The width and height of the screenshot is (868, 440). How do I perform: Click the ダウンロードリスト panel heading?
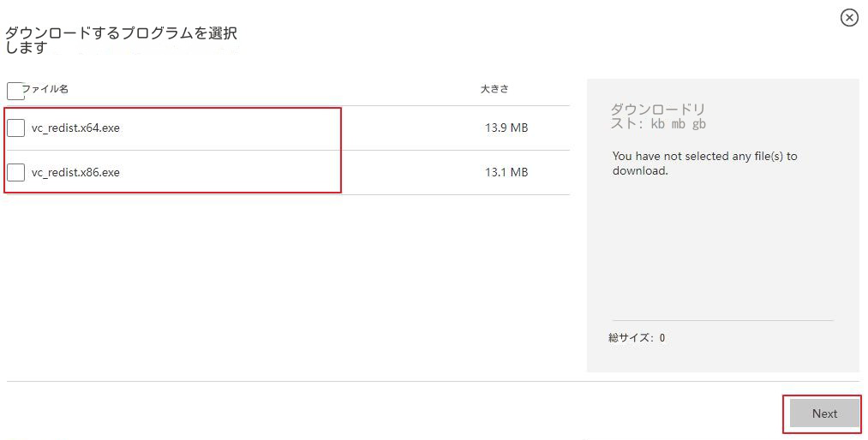point(658,116)
